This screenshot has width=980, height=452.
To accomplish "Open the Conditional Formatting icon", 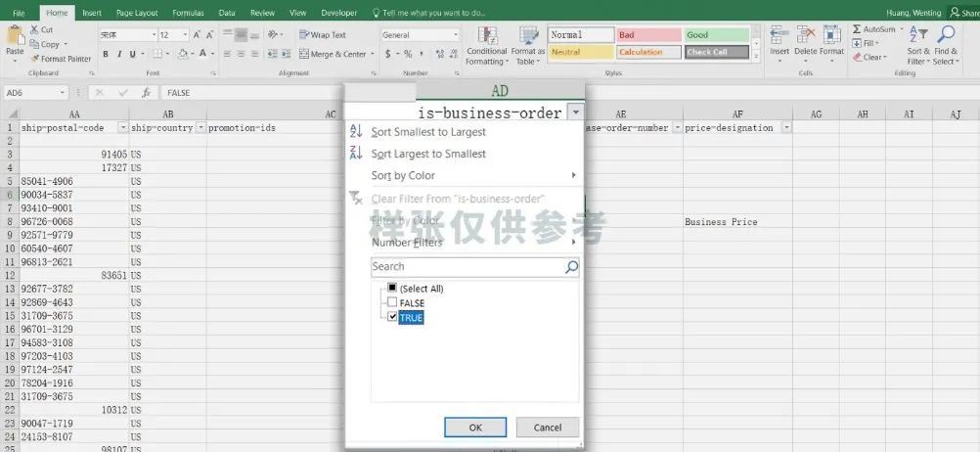I will click(487, 35).
